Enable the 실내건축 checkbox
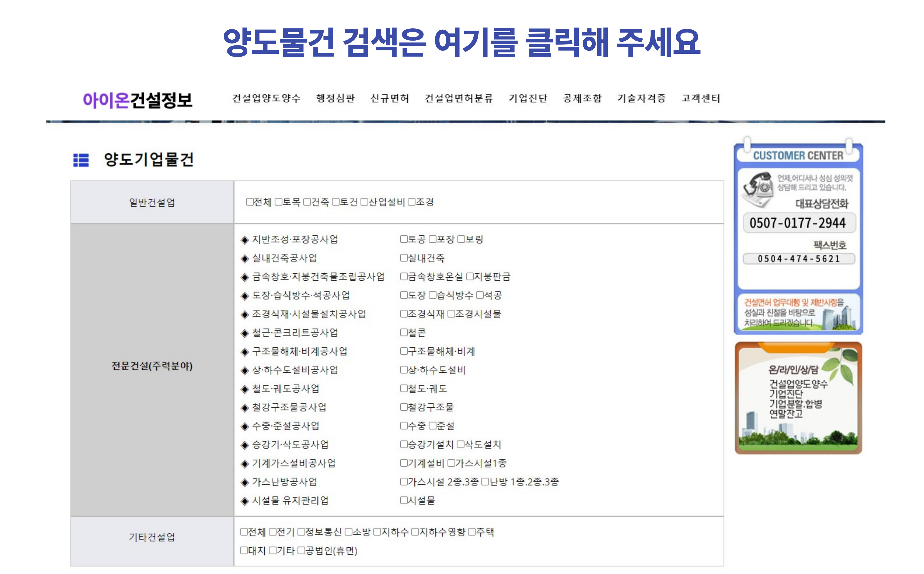The width and height of the screenshot is (924, 574). [x=404, y=258]
